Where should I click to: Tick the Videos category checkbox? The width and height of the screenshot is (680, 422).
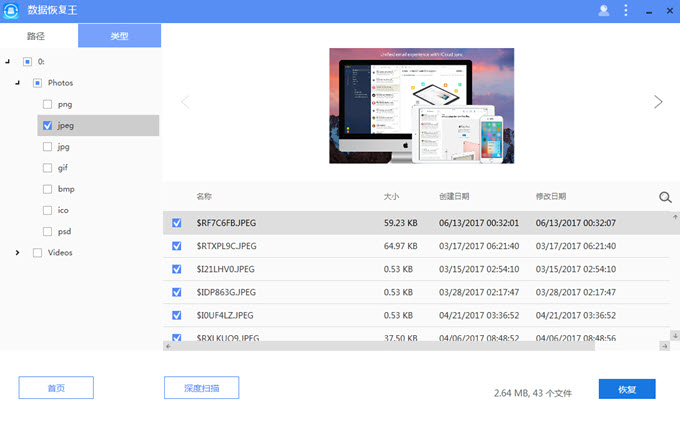point(38,253)
